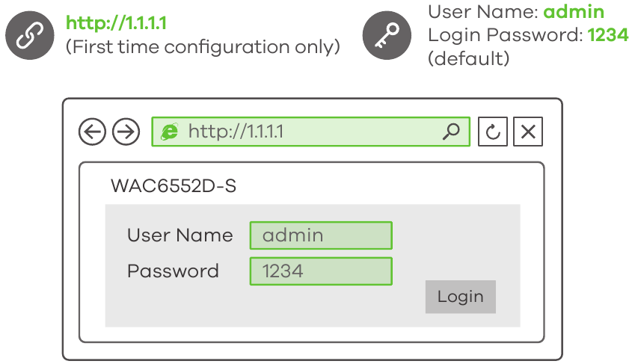Viewport: 632px width, 364px height.
Task: Click the X stop button beside refresh
Action: click(528, 132)
